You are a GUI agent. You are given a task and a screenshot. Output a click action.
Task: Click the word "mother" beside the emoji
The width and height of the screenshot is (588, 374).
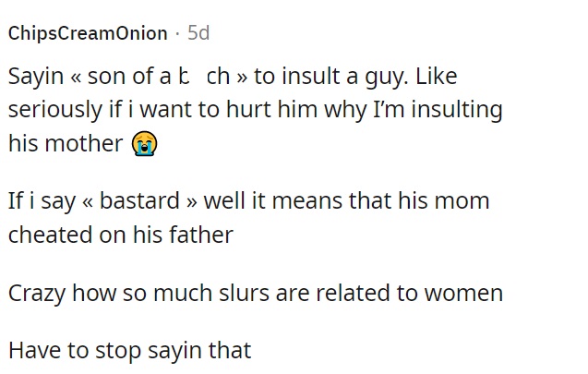click(84, 143)
